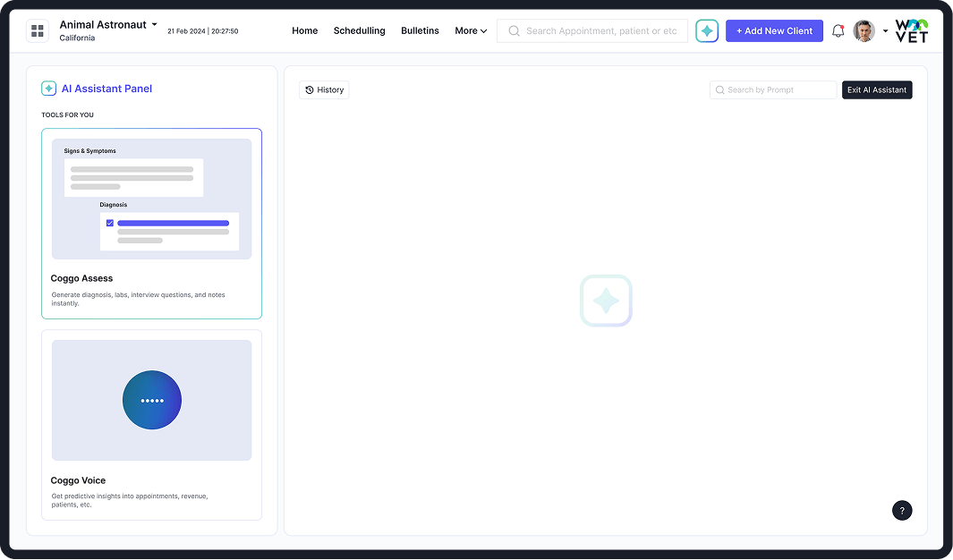This screenshot has height=560, width=953.
Task: Click the magnifier icon in Search by Prompt
Action: [719, 89]
